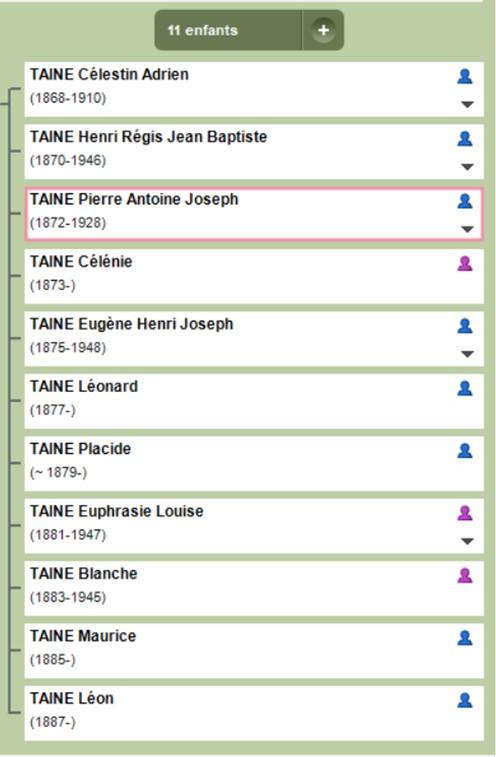Click the blue person icon for Léon
The width and height of the screenshot is (496, 757).
coord(465,700)
